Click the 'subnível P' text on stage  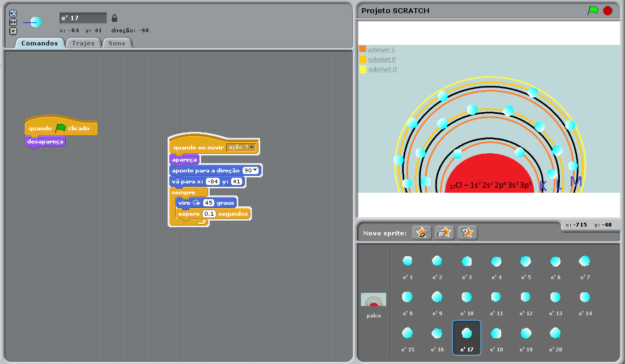tap(382, 59)
